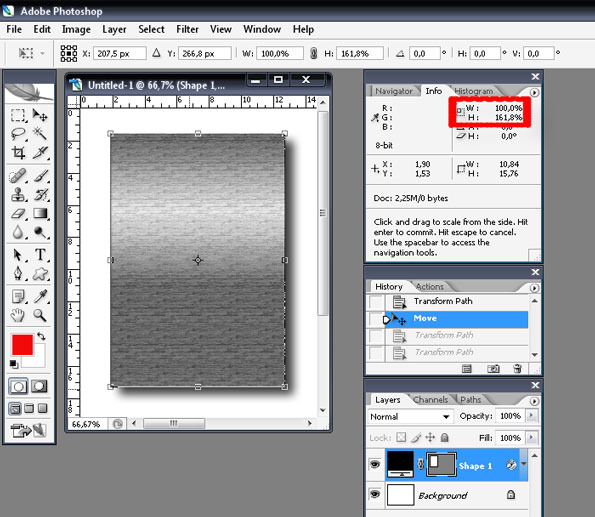
Task: Select the Crop tool
Action: [18, 152]
